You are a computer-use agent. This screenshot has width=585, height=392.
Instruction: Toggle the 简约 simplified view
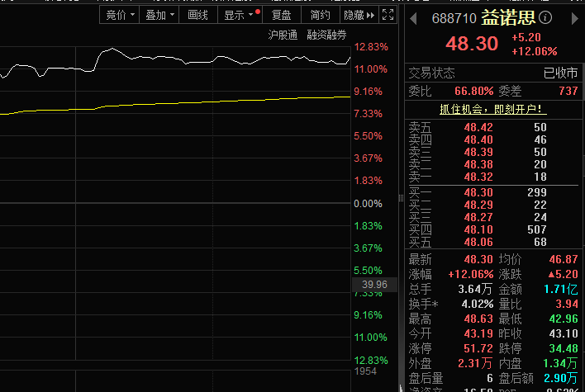coord(319,15)
